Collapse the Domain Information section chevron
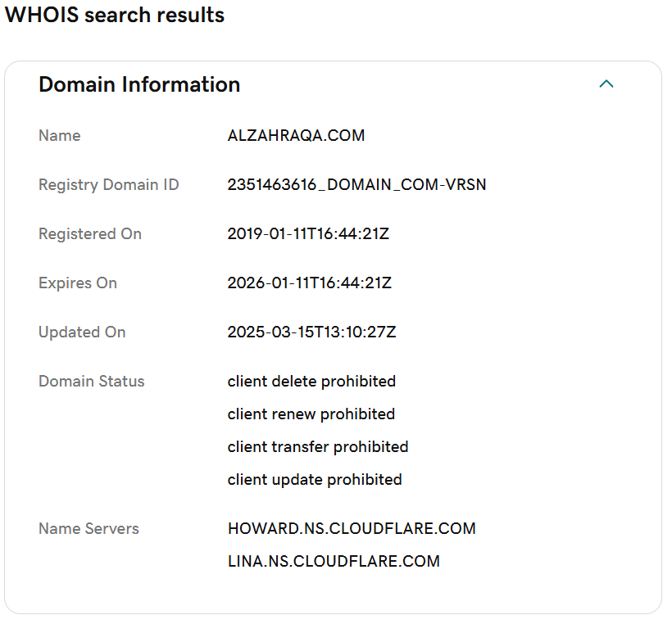 pyautogui.click(x=606, y=84)
